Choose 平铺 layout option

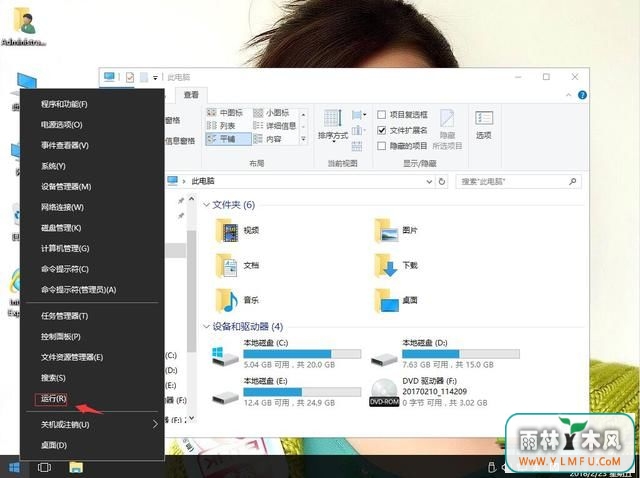click(228, 139)
